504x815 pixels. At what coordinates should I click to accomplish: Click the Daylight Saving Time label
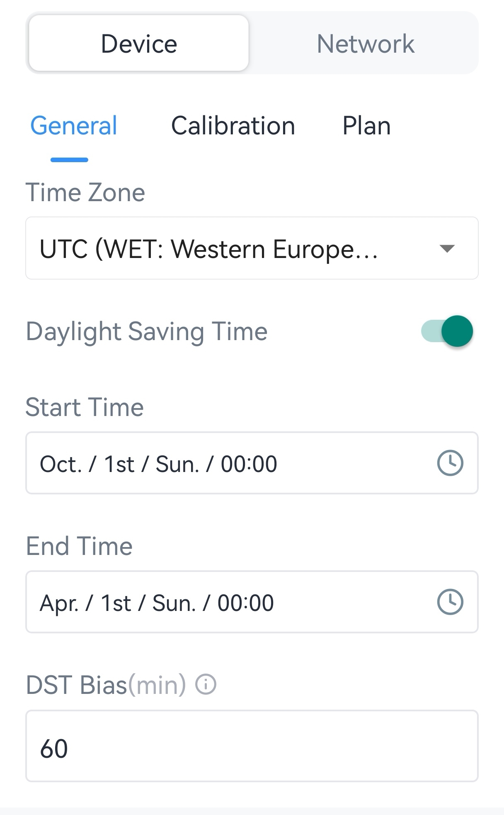[x=147, y=331]
